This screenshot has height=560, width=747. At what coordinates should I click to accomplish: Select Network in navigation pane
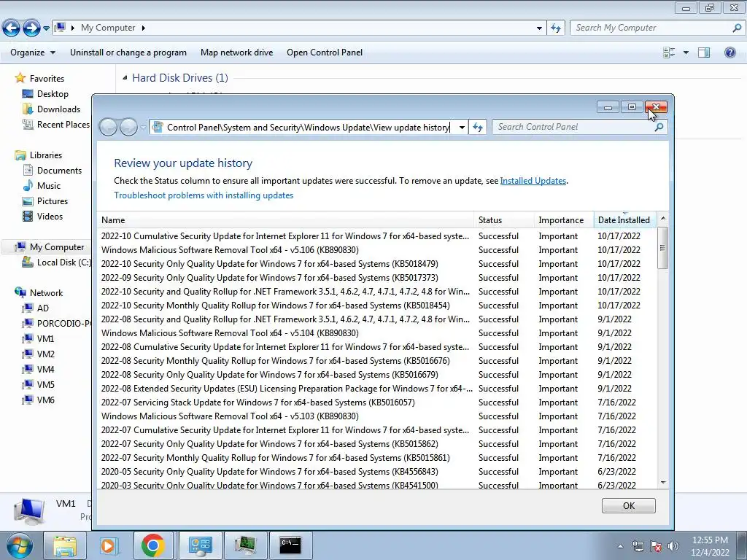pos(46,293)
